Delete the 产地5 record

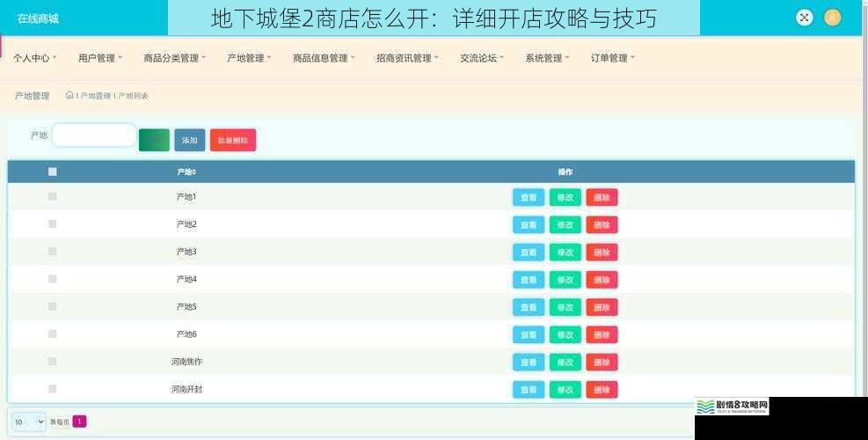[x=602, y=307]
